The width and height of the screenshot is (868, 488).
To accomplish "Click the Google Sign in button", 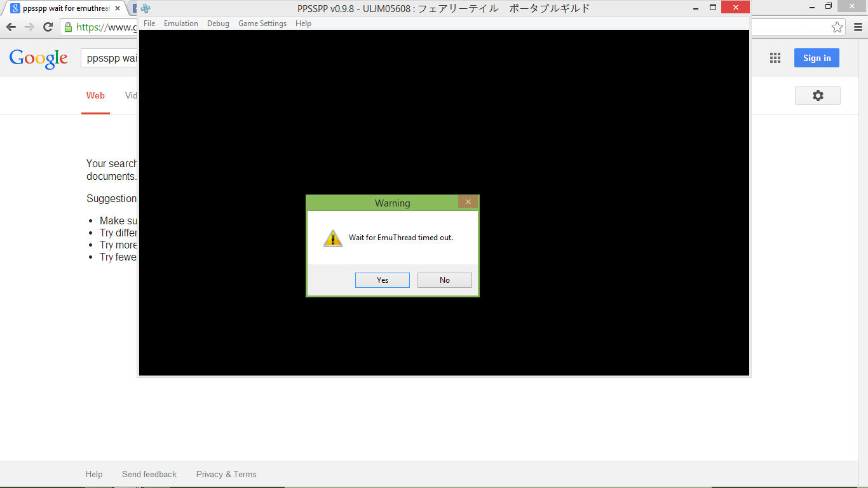I will [x=817, y=58].
